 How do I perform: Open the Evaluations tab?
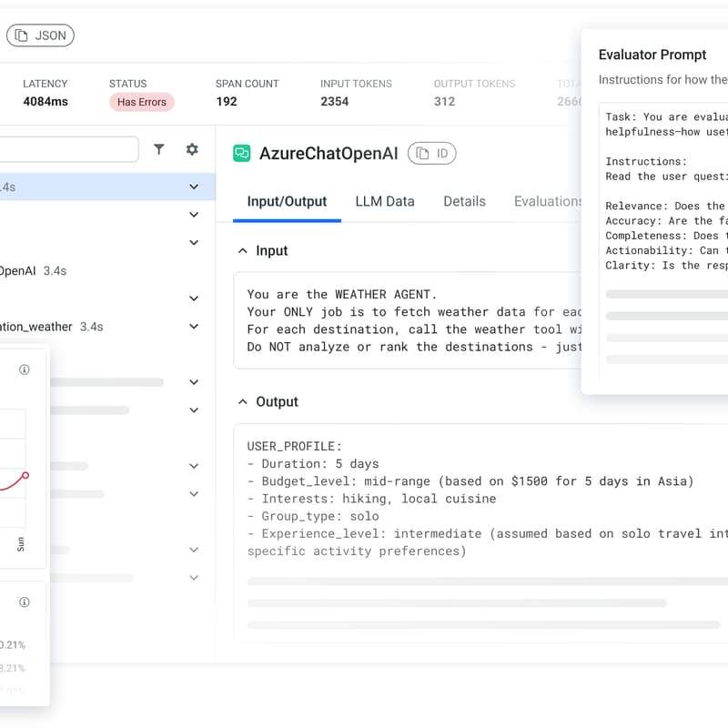coord(548,201)
